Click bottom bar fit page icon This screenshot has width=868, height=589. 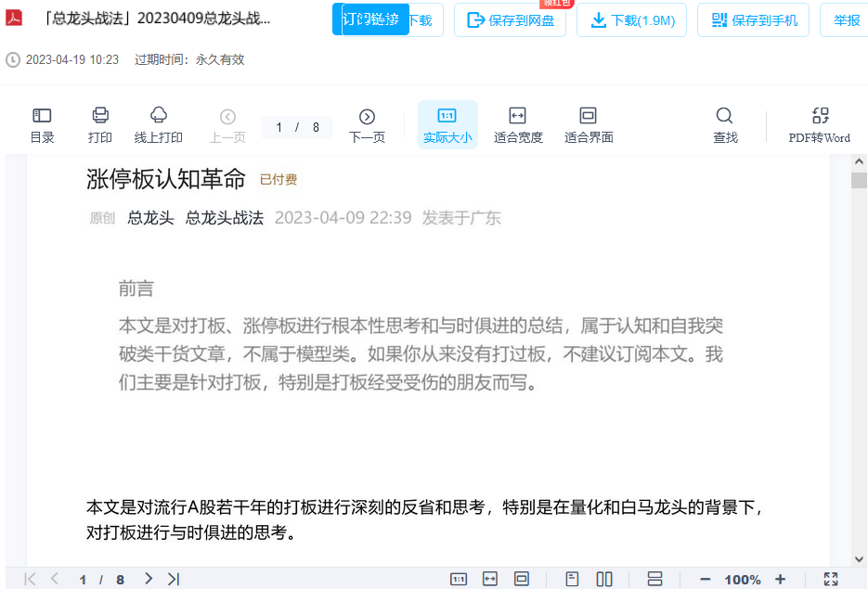click(522, 579)
